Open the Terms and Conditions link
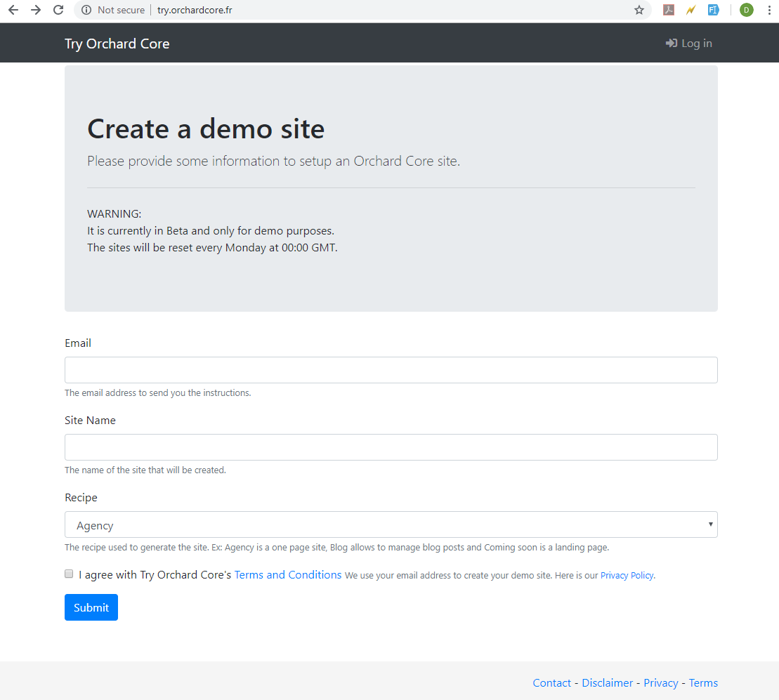Viewport: 779px width, 700px height. coord(288,575)
